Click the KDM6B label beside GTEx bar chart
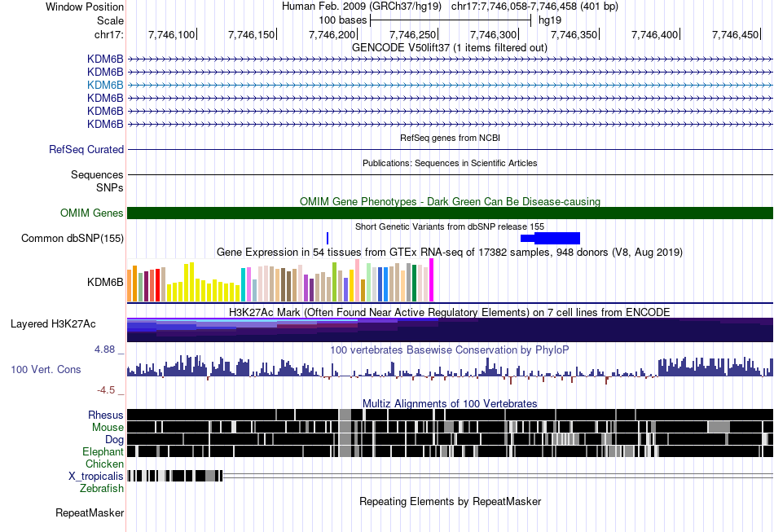This screenshot has height=532, width=774. pyautogui.click(x=105, y=282)
